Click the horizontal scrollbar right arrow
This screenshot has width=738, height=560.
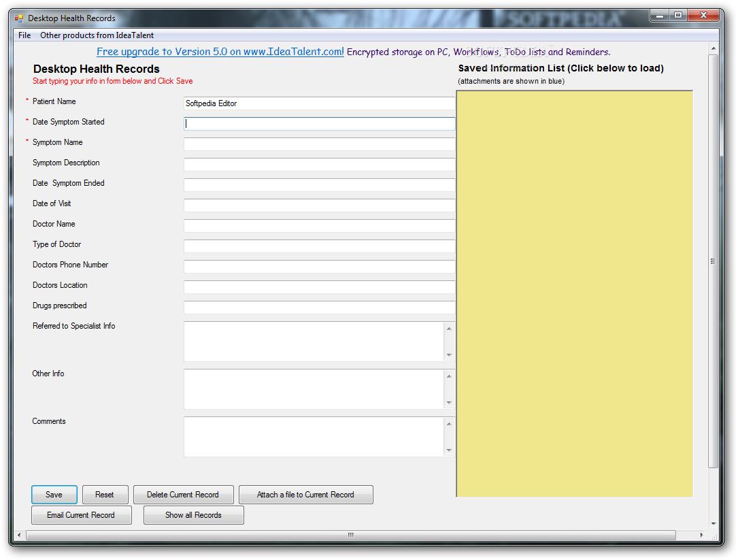pyautogui.click(x=702, y=535)
